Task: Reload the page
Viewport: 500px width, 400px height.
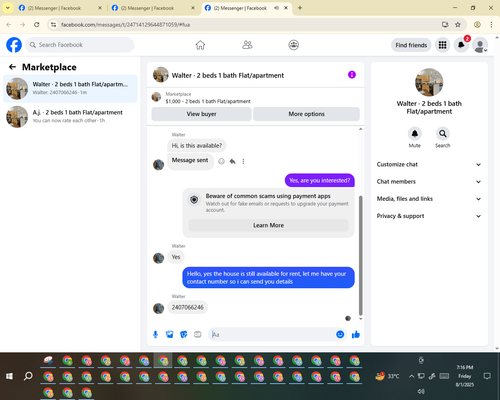Action: click(x=37, y=25)
